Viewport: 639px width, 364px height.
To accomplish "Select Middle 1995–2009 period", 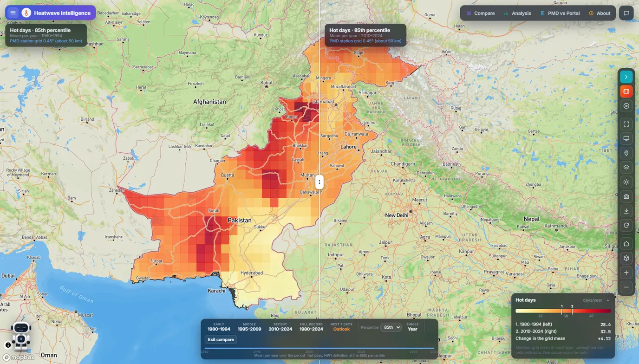I will pyautogui.click(x=249, y=327).
